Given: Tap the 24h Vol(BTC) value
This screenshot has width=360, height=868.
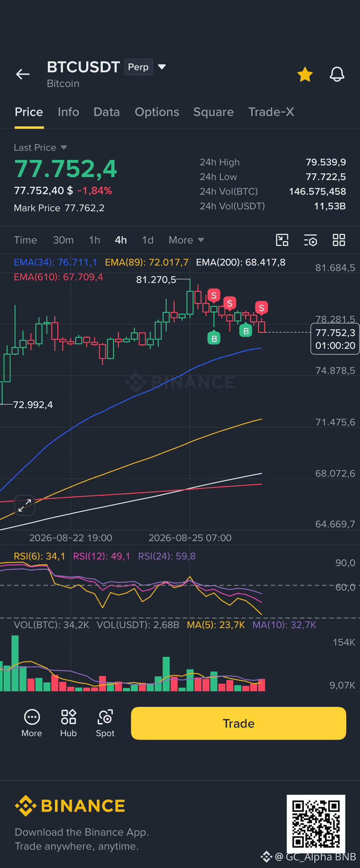Looking at the screenshot, I should 317,192.
